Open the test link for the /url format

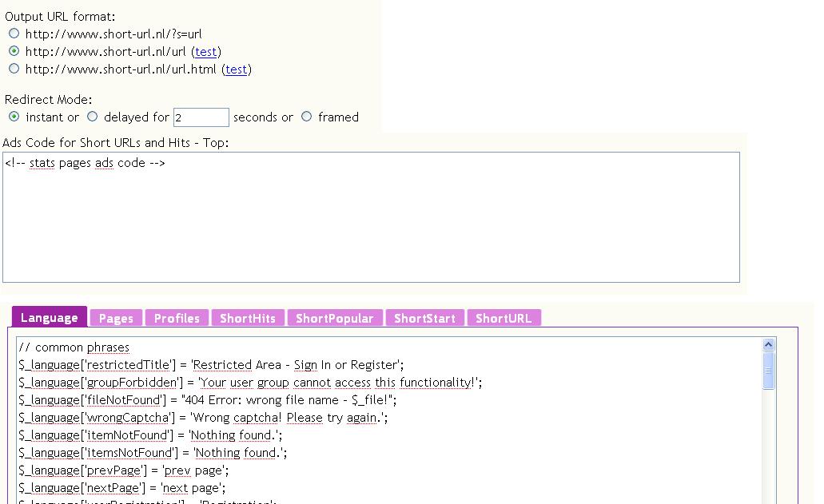tap(205, 52)
